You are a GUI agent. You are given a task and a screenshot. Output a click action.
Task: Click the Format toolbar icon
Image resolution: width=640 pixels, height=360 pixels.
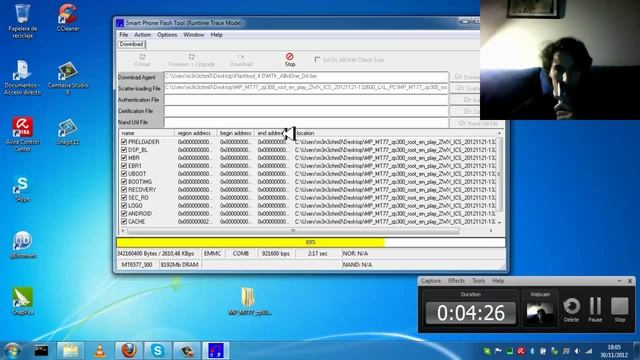142,60
